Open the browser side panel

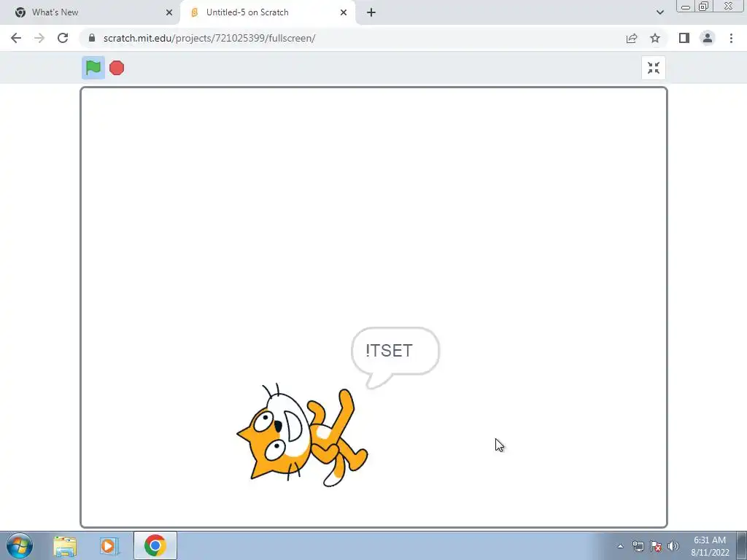(684, 38)
